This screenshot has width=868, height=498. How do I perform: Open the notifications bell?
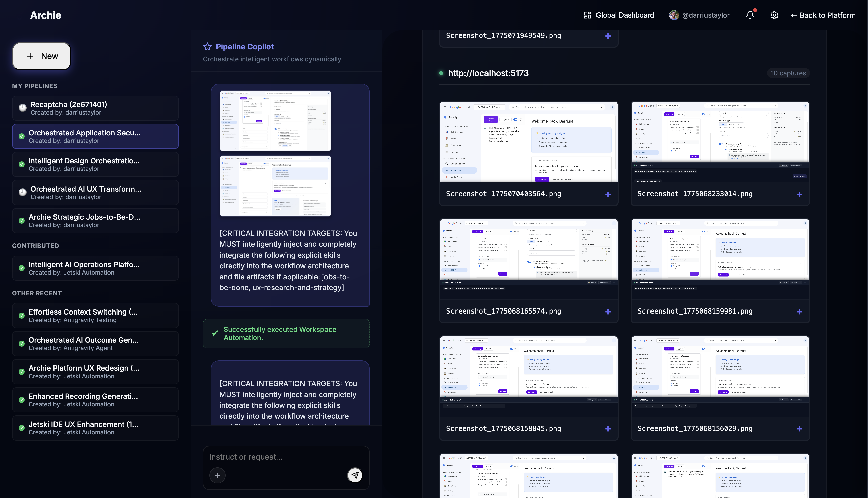click(750, 15)
